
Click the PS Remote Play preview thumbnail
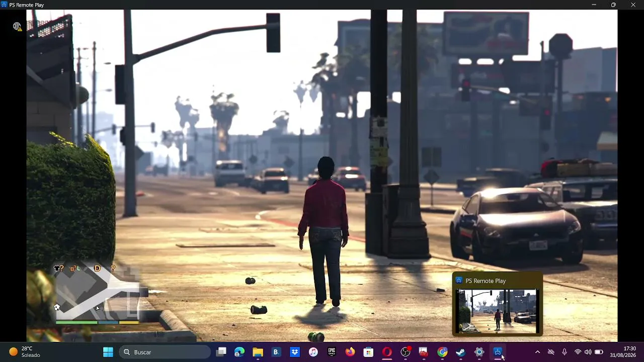tap(497, 311)
